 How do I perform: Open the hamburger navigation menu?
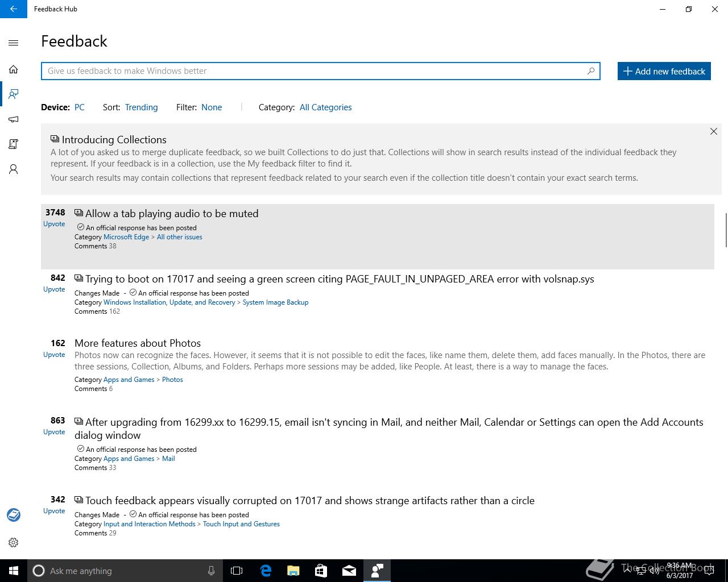point(14,43)
